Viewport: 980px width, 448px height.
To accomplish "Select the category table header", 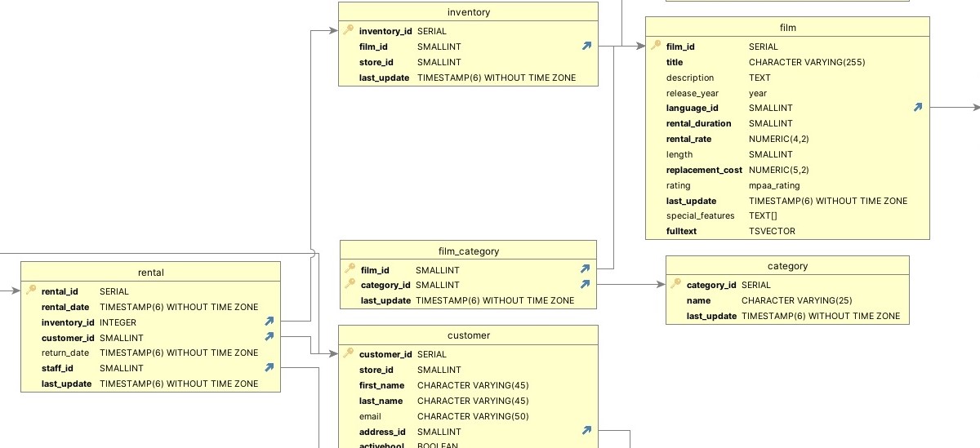I will tap(787, 266).
